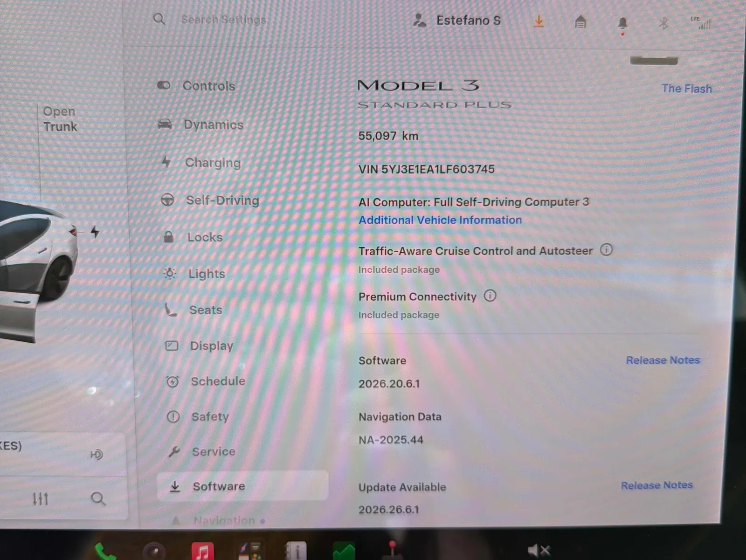Go to the Service menu
The image size is (746, 560).
point(202,452)
